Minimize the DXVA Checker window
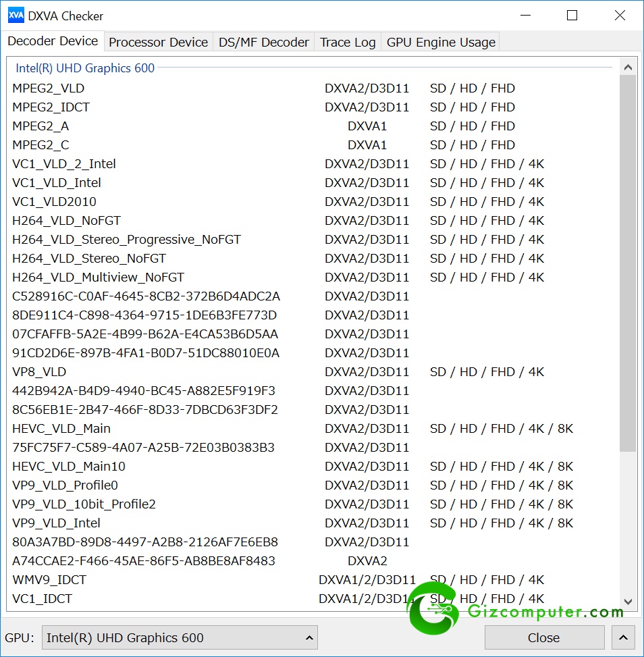644x657 pixels. tap(525, 16)
